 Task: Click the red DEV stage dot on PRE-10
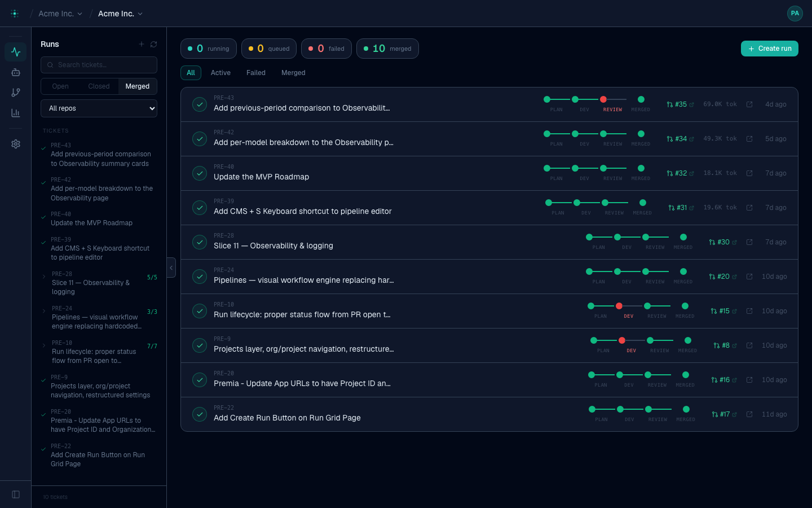pyautogui.click(x=619, y=306)
